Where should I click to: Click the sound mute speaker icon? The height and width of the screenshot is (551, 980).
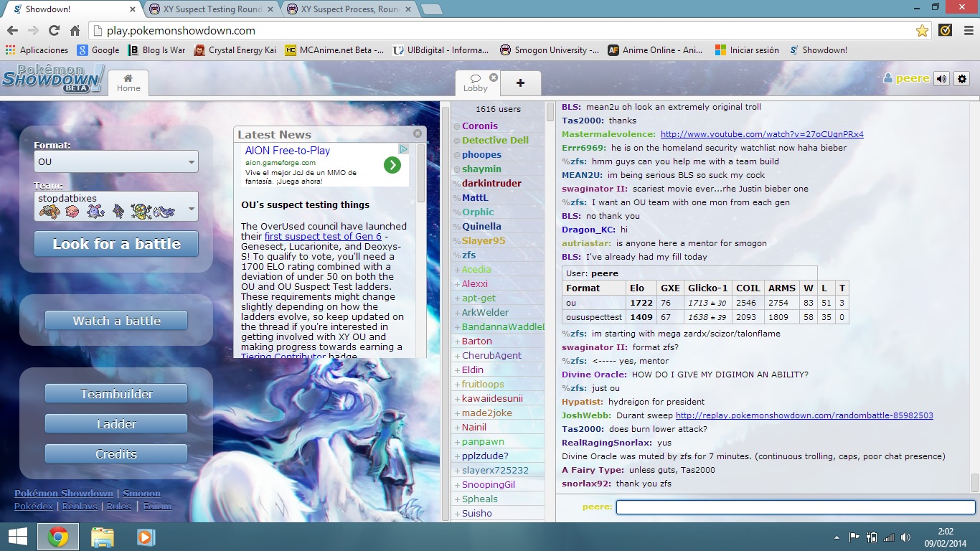[x=941, y=79]
